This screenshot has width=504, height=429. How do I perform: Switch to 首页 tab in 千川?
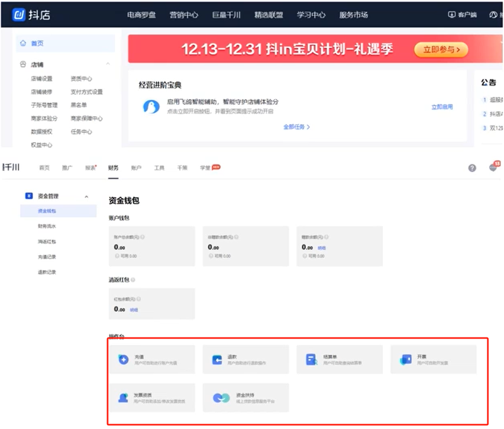[x=44, y=167]
